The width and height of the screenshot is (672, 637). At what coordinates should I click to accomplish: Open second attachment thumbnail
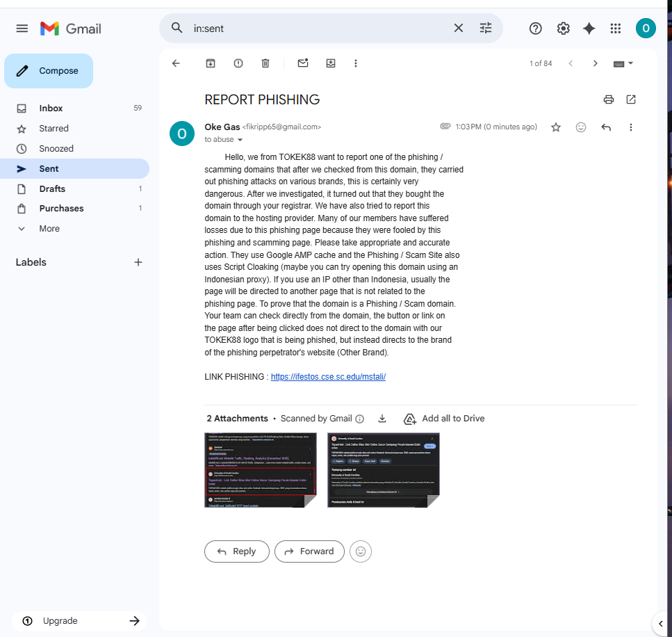[x=383, y=470]
